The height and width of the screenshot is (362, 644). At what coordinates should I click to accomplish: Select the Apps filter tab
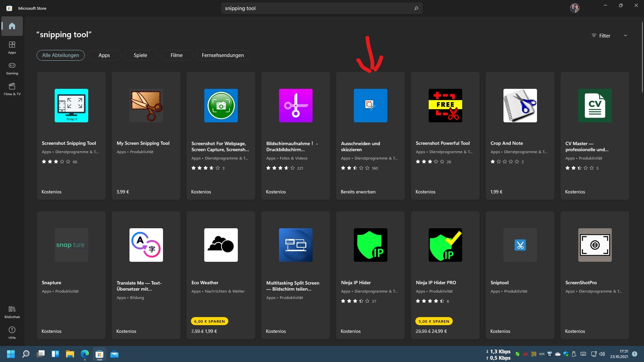click(104, 55)
